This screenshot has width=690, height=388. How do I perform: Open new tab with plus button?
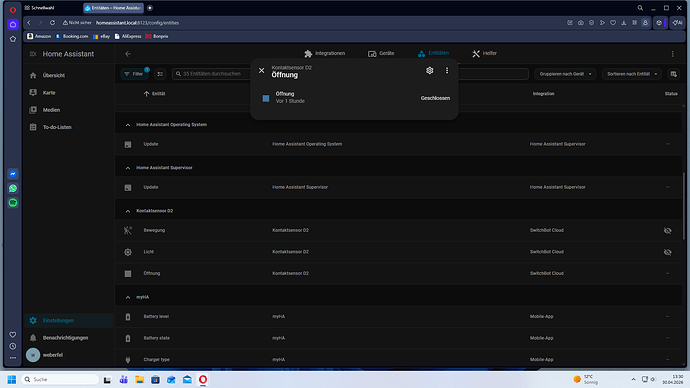[x=150, y=8]
